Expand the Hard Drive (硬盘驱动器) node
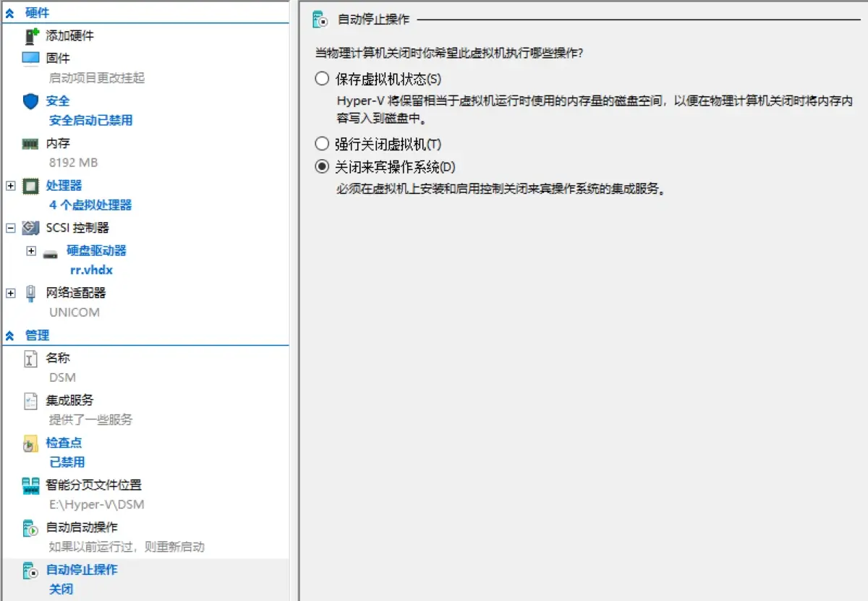This screenshot has width=868, height=601. coord(30,251)
